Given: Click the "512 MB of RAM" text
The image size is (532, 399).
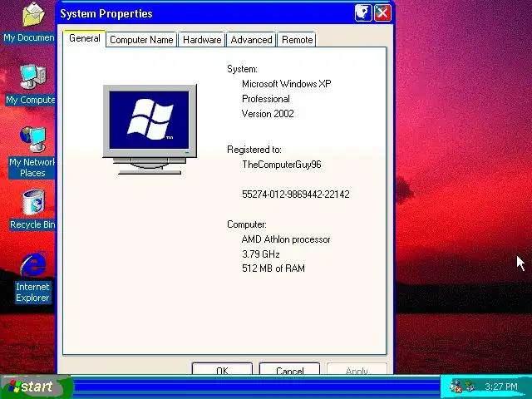Looking at the screenshot, I should (x=273, y=268).
